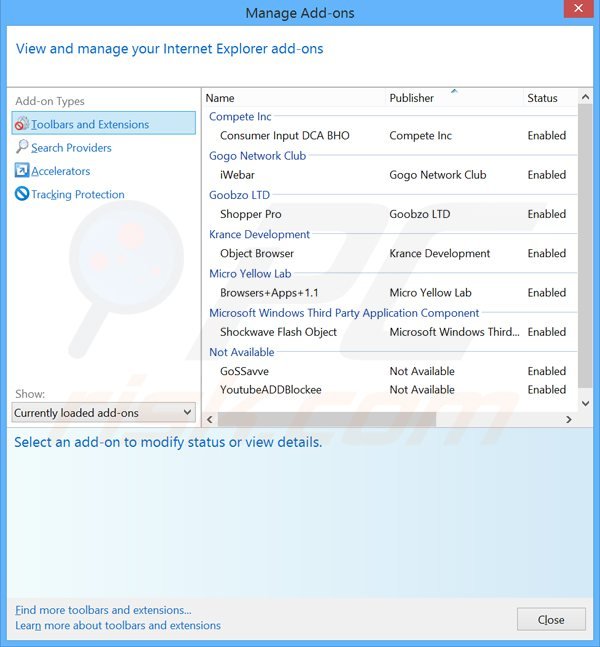
Task: Click Micro Yellow Lab publisher cell of Browsers+Apps+1.1
Action: tap(430, 293)
